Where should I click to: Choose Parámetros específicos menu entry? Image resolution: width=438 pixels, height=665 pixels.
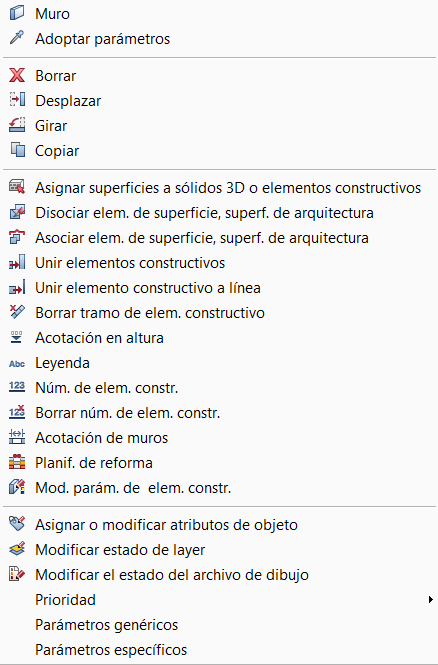pos(219,650)
